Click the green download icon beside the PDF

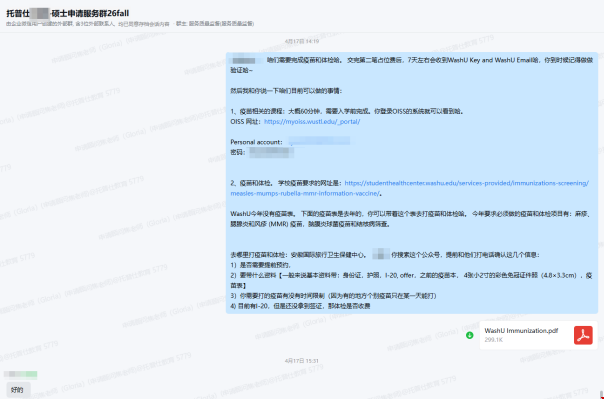470,335
